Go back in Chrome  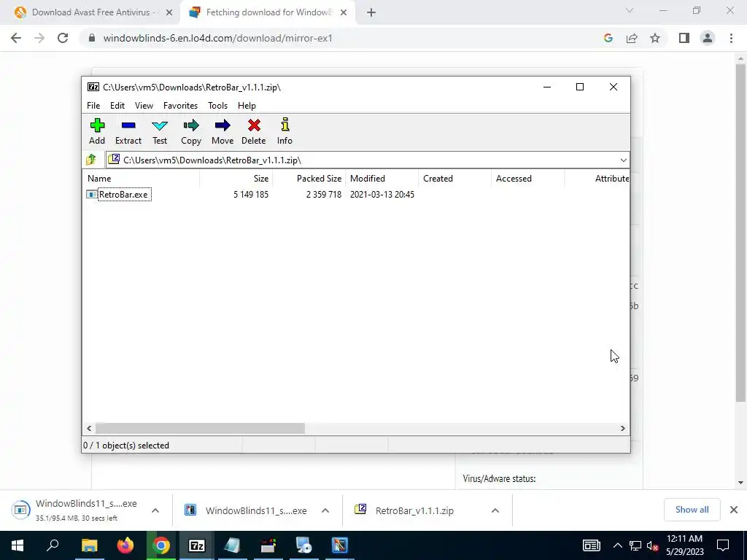click(16, 38)
